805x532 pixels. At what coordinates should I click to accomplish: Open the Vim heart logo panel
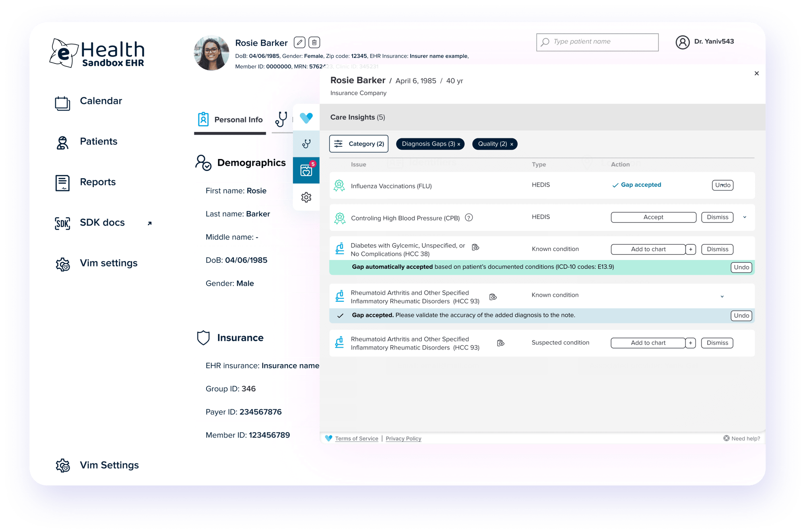pos(306,118)
